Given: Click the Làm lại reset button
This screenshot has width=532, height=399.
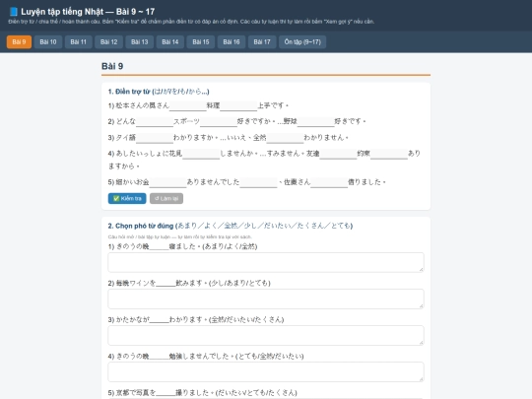Looking at the screenshot, I should pyautogui.click(x=166, y=198).
